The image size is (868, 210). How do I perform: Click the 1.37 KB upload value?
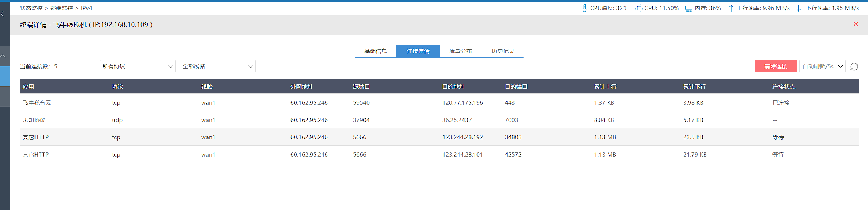tap(604, 103)
